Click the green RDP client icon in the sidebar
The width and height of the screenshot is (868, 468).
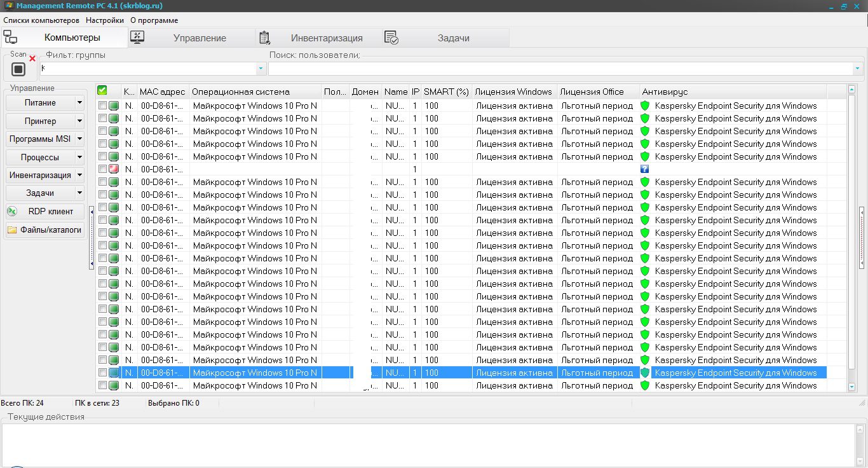(x=12, y=211)
